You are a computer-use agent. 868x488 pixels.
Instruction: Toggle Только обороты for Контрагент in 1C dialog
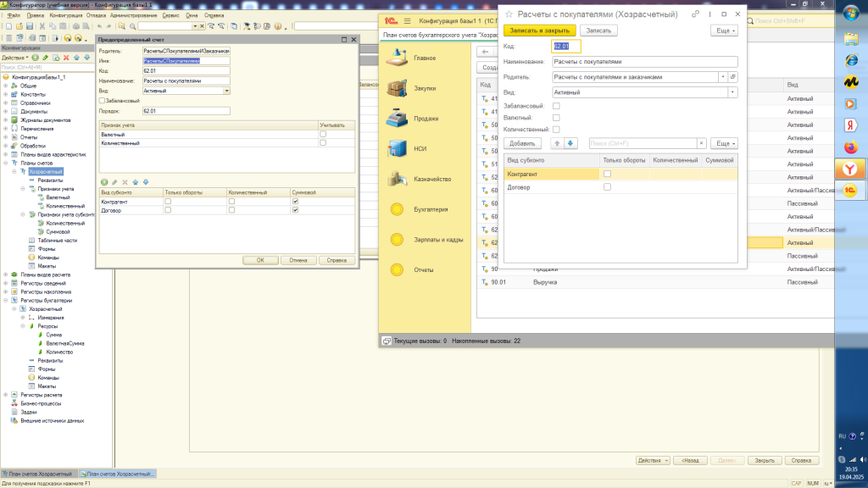tap(607, 174)
